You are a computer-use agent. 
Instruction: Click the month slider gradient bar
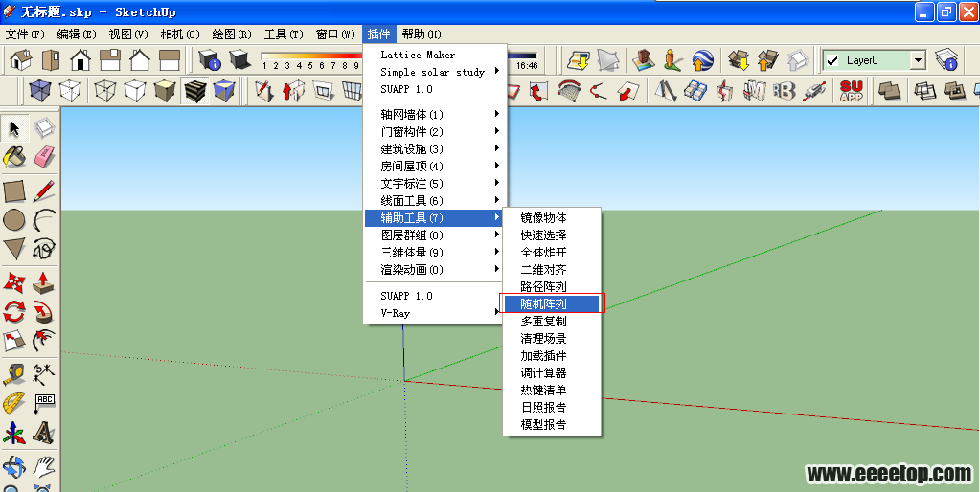pos(312,56)
